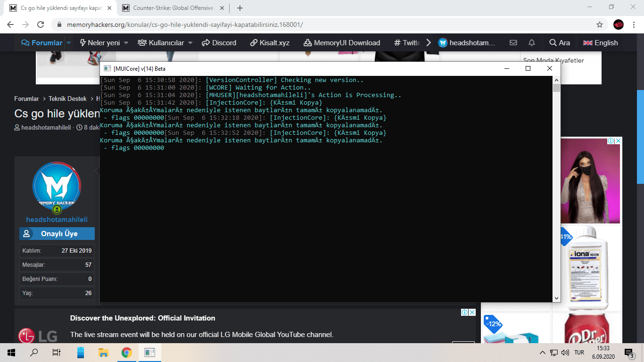Close the masked woman advertisement
The height and width of the screenshot is (362, 644).
click(619, 141)
